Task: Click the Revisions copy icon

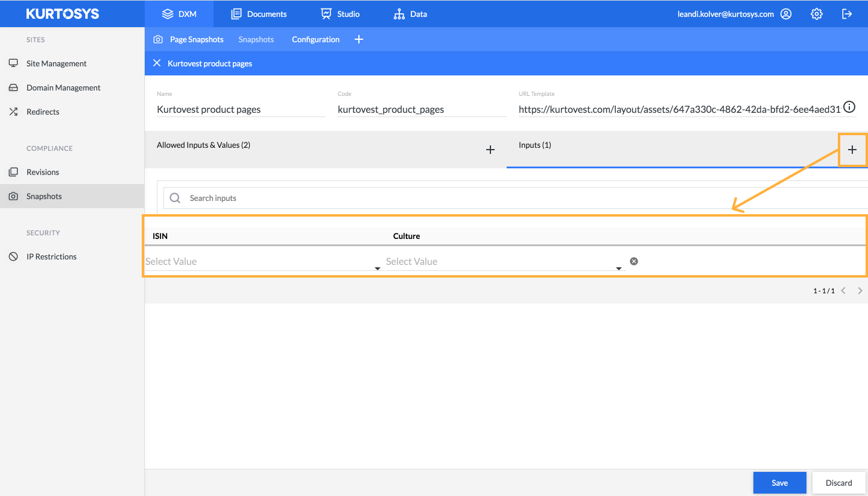Action: (13, 172)
